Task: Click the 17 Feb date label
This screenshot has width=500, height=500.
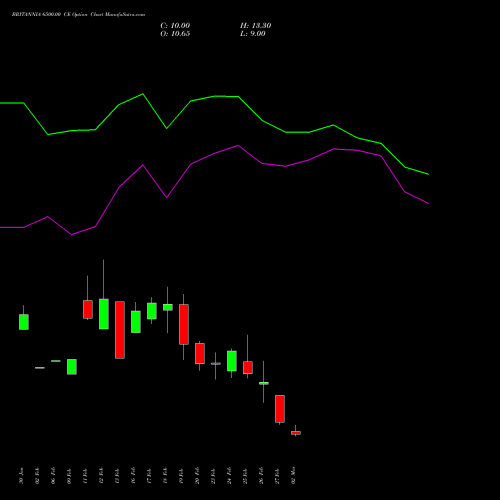Action: (149, 476)
